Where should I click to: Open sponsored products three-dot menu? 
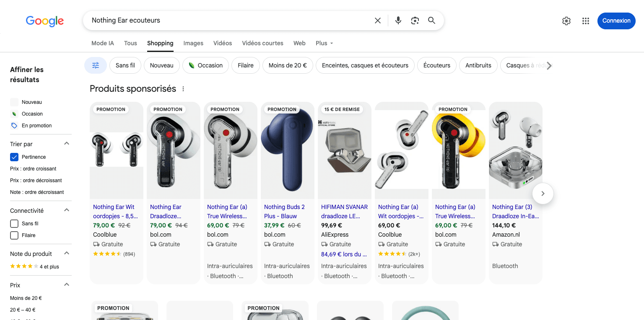coord(183,89)
